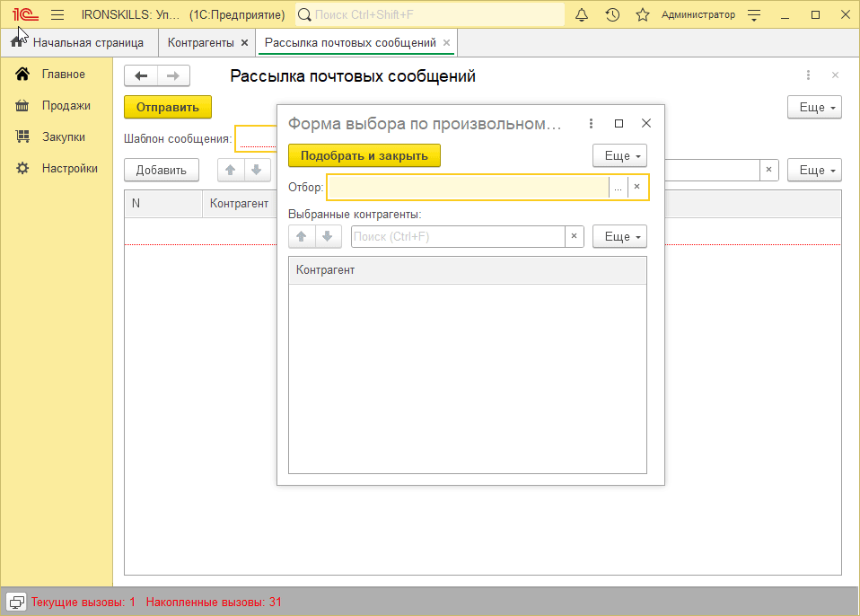Image resolution: width=860 pixels, height=616 pixels.
Task: Open history clock icon
Action: pos(612,15)
